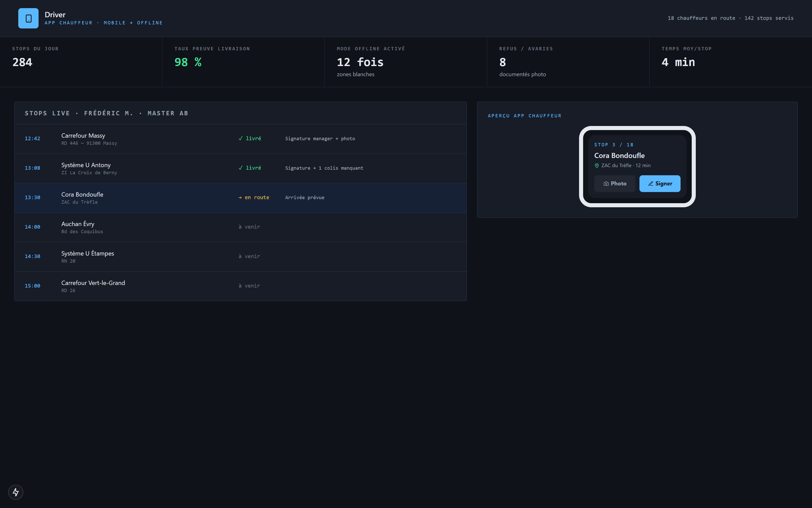
Task: Click the 'Mode offline activé' label
Action: (x=371, y=49)
